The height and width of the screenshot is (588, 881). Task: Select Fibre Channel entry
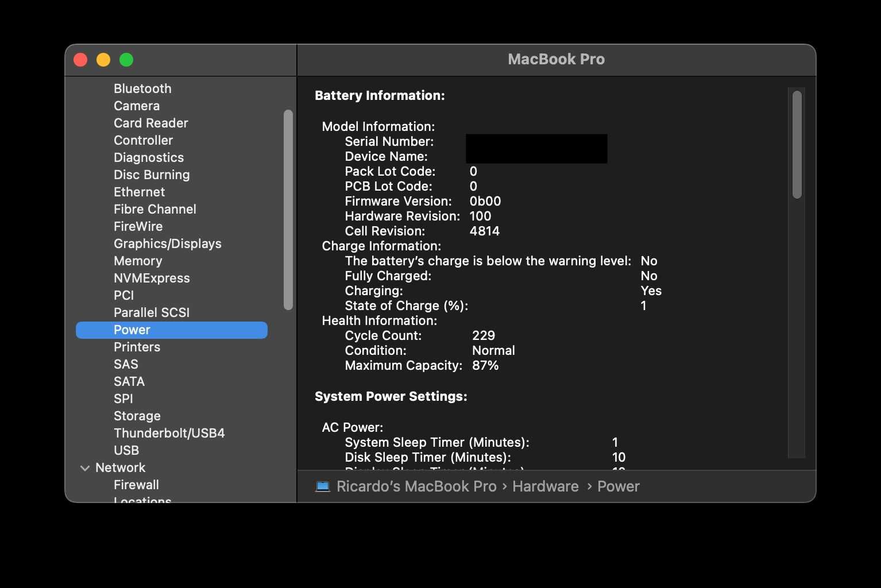[x=155, y=209]
